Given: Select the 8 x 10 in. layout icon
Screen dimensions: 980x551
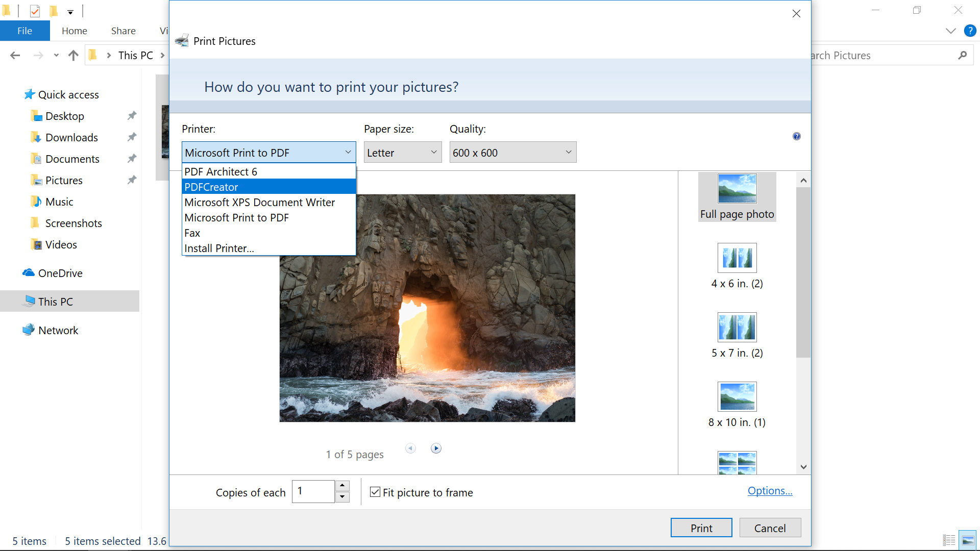Looking at the screenshot, I should click(x=737, y=396).
